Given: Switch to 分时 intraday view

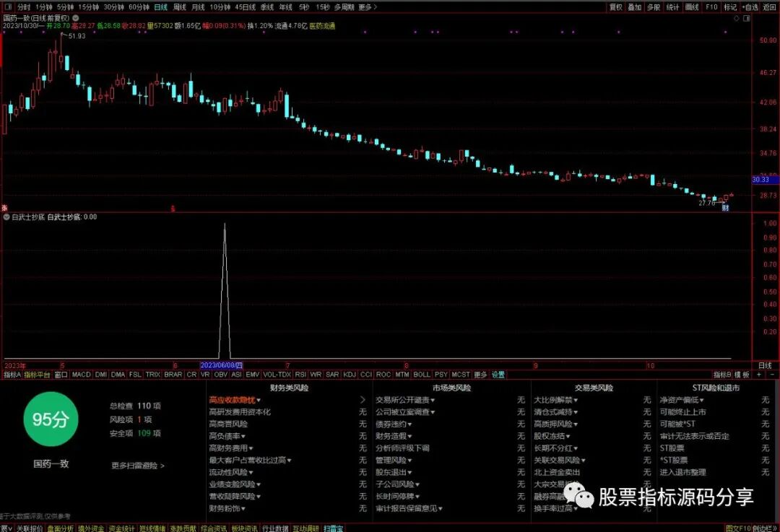Looking at the screenshot, I should click(x=23, y=7).
